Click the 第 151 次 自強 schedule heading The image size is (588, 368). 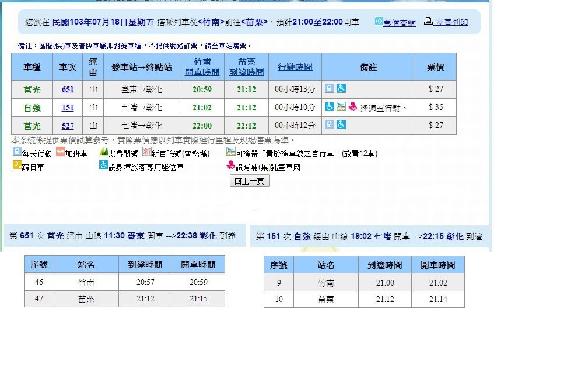tap(369, 237)
